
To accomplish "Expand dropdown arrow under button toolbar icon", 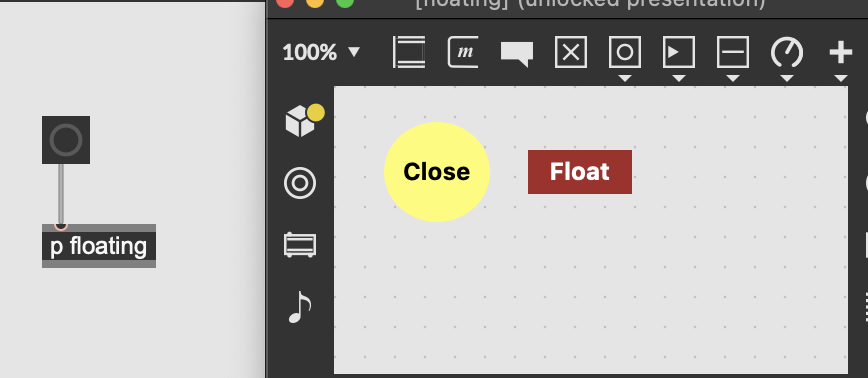I will (625, 79).
